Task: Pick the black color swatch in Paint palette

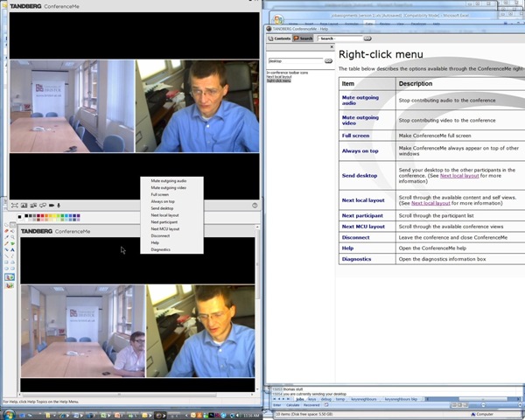Action: 27,216
